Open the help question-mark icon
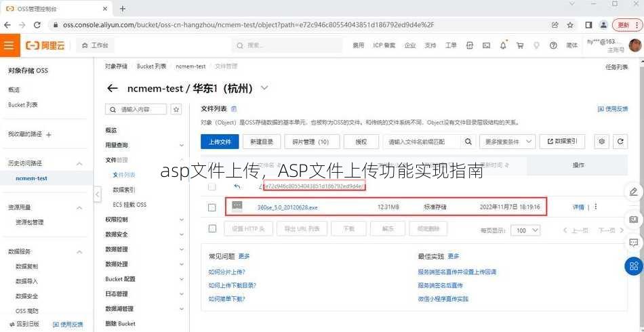The height and width of the screenshot is (332, 644). [x=553, y=45]
